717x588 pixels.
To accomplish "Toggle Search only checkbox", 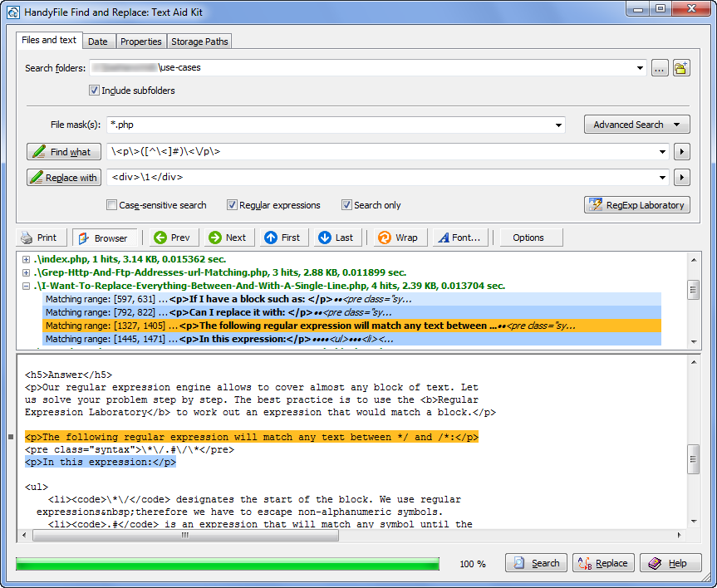I will (346, 205).
